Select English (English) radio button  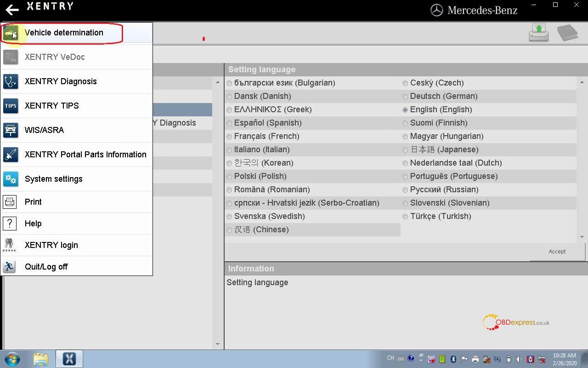[405, 110]
